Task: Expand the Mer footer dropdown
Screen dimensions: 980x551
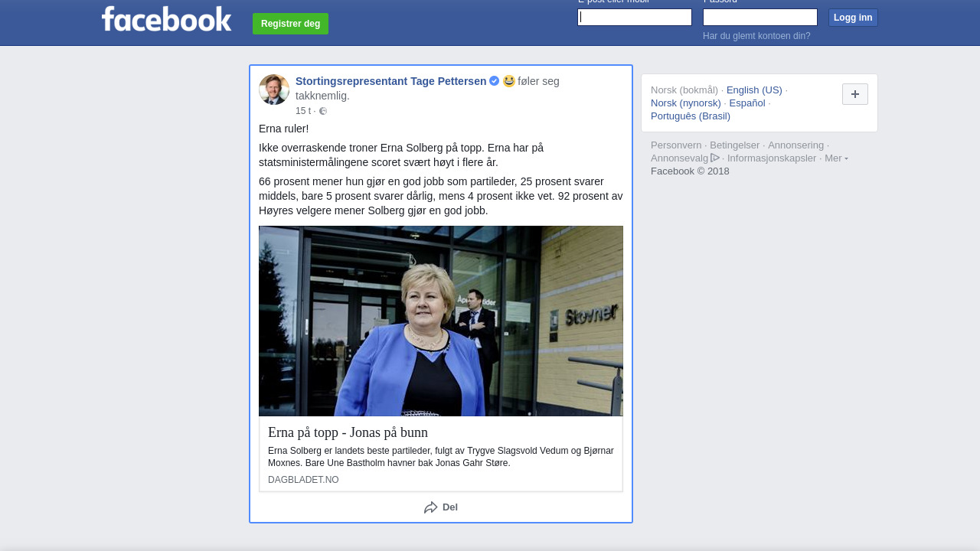Action: (x=835, y=158)
